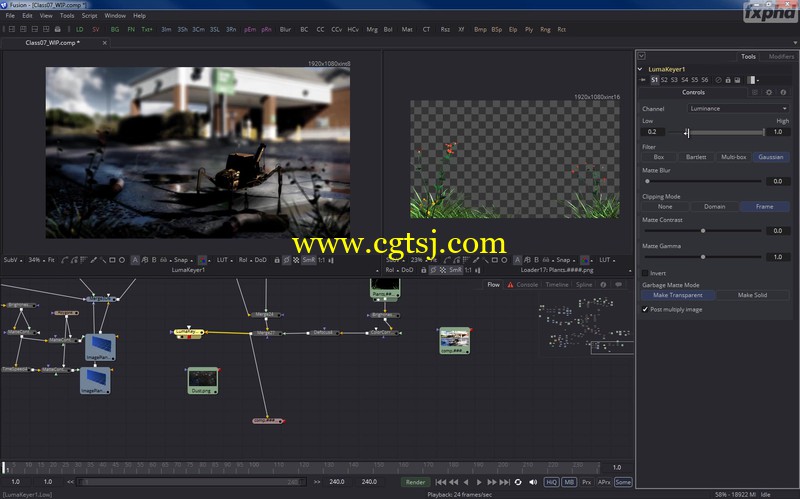Toggle the HiQ high quality mode
This screenshot has width=800, height=499.
coord(552,482)
